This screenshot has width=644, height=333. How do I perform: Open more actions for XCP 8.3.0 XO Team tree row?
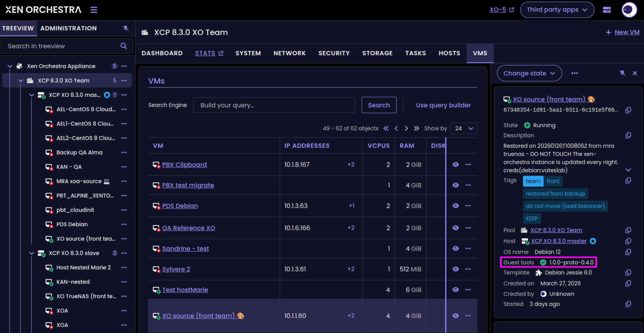tap(124, 81)
